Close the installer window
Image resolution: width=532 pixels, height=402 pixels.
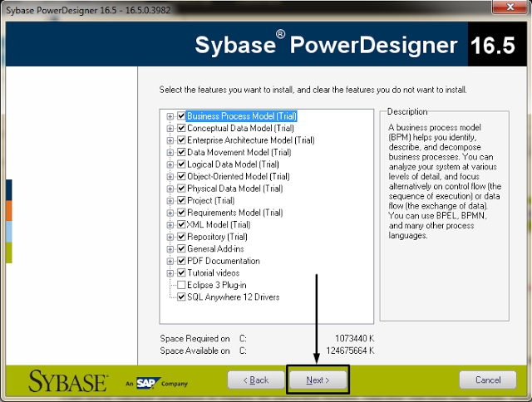510,7
